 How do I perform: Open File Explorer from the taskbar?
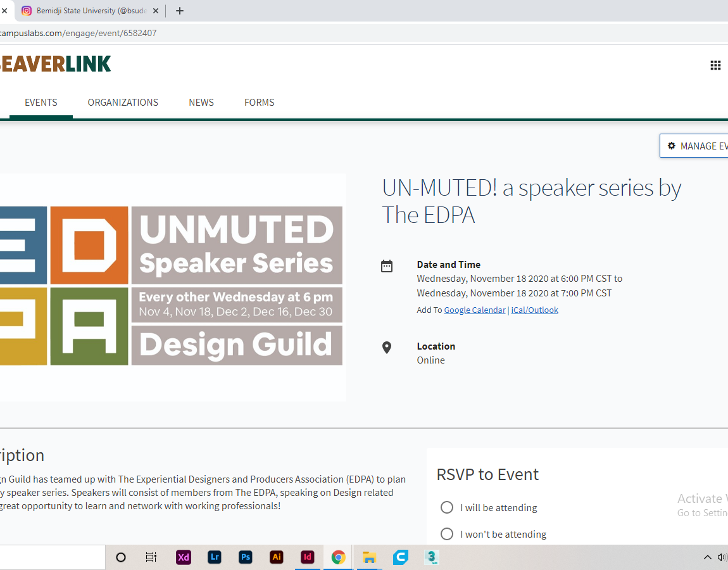click(370, 557)
